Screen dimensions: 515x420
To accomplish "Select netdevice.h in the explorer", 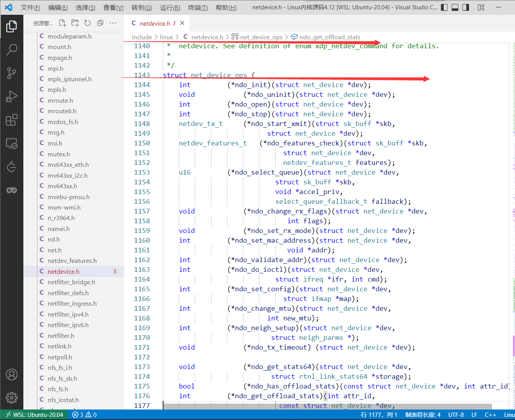I will click(x=74, y=271).
